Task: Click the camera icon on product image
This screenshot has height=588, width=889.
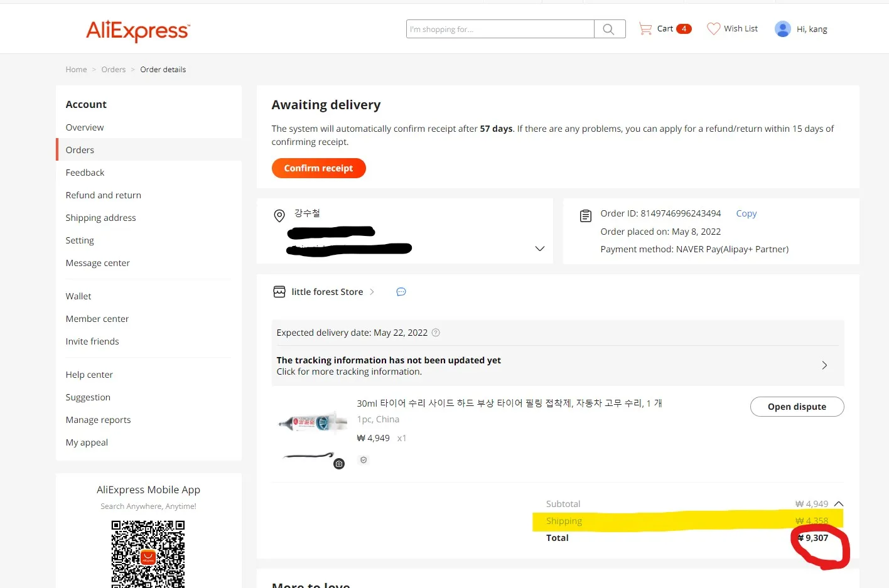Action: (x=339, y=464)
